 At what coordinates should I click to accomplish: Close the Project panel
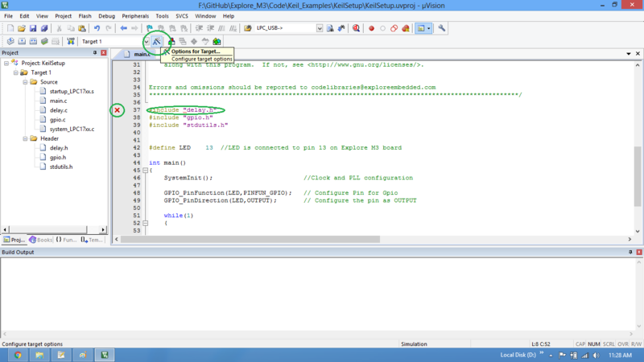pos(104,52)
